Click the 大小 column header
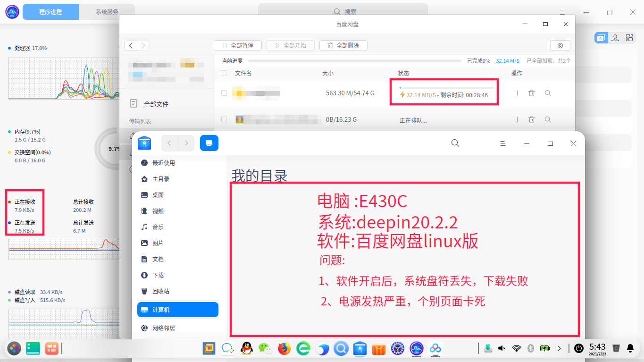Viewport: 644px width, 362px height. (328, 73)
